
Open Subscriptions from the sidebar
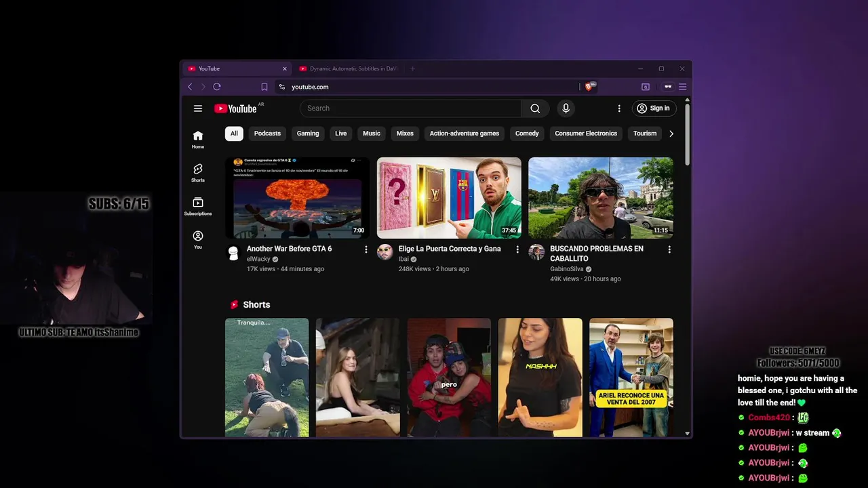198,207
